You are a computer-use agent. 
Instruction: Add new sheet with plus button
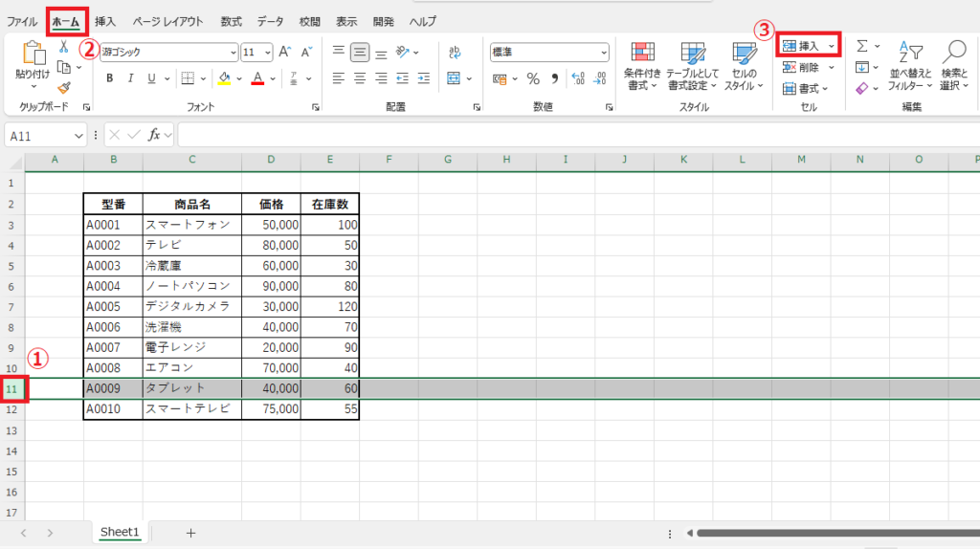pos(190,533)
